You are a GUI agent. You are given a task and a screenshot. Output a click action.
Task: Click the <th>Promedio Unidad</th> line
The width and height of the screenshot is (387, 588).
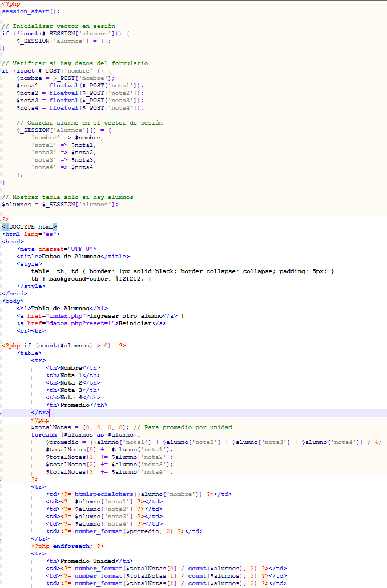click(90, 561)
